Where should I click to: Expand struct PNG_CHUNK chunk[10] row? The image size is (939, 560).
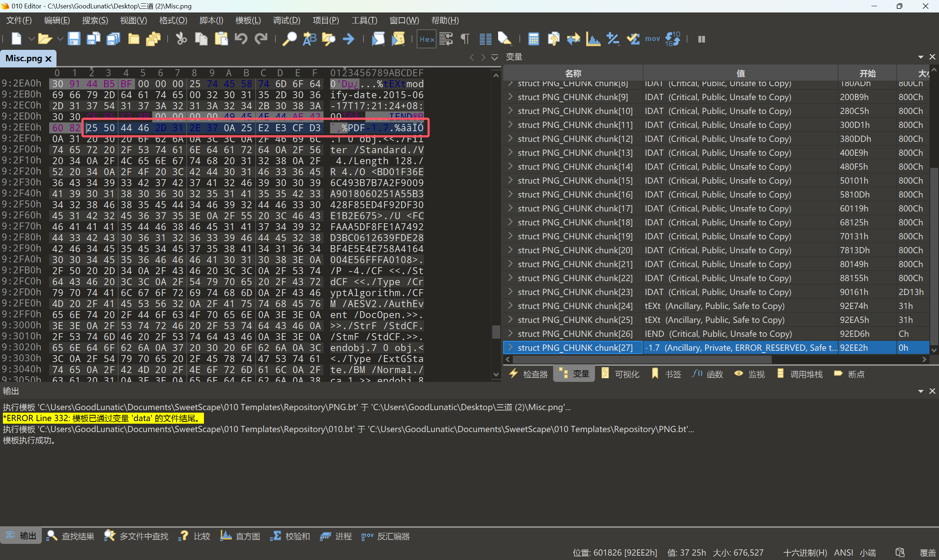point(510,110)
